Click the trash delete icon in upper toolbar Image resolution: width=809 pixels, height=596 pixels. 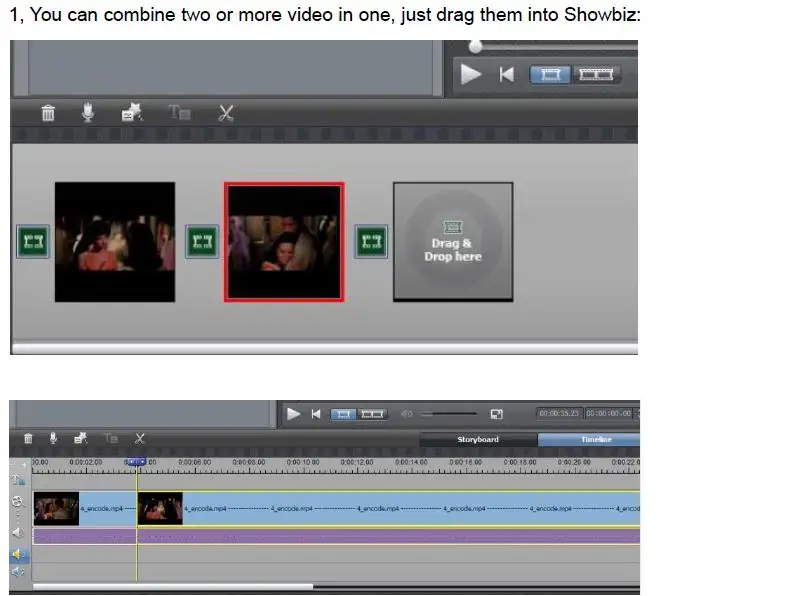point(48,112)
